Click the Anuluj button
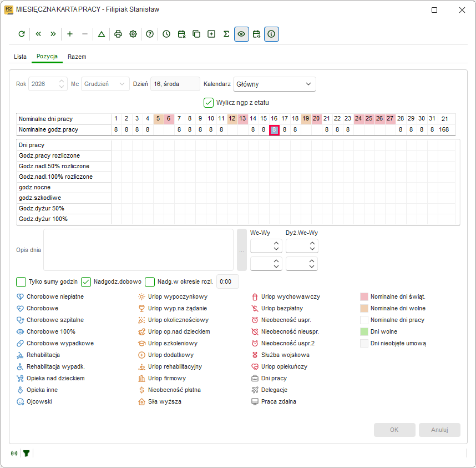The image size is (476, 468). tap(439, 430)
